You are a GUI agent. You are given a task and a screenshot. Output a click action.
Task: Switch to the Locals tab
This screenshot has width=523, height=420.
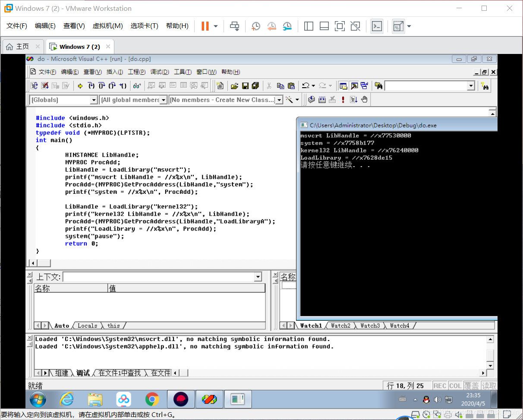click(x=87, y=325)
